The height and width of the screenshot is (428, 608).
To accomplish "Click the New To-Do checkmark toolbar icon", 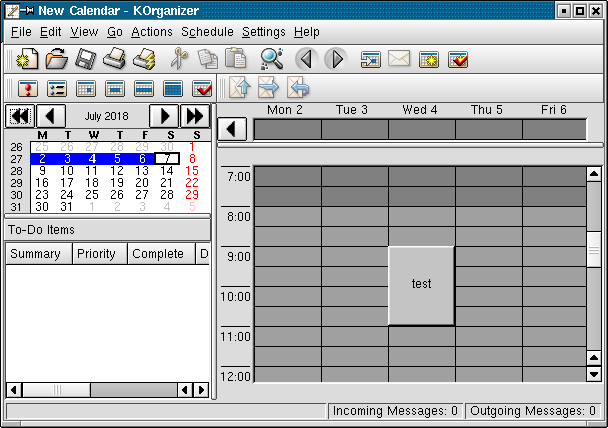I will 458,60.
